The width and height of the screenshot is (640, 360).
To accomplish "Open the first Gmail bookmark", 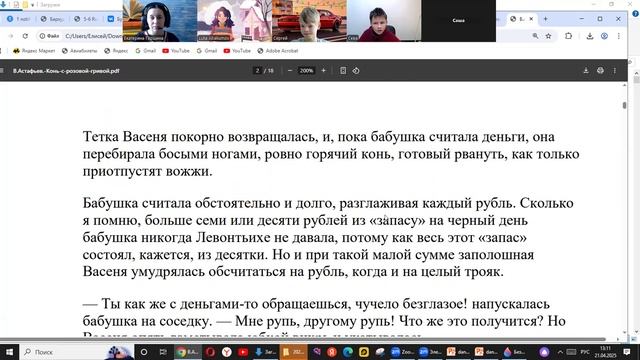I will (146, 51).
